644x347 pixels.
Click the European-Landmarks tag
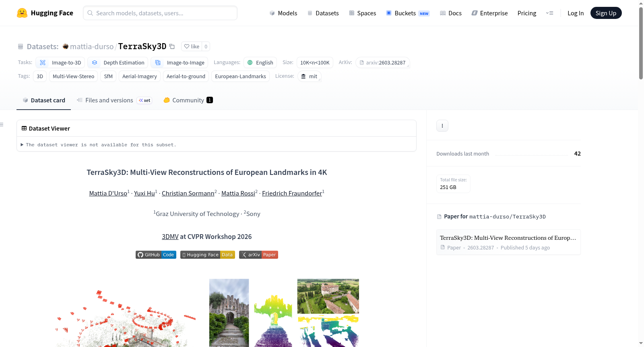240,76
